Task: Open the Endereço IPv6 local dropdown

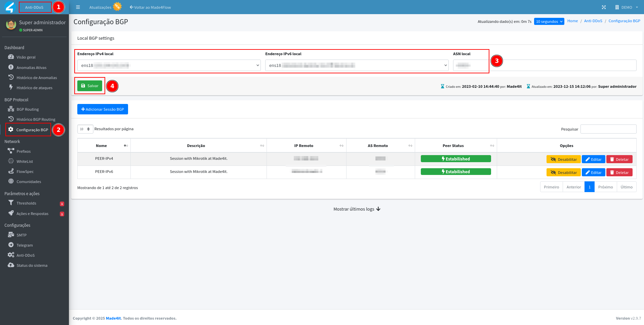Action: [x=357, y=65]
